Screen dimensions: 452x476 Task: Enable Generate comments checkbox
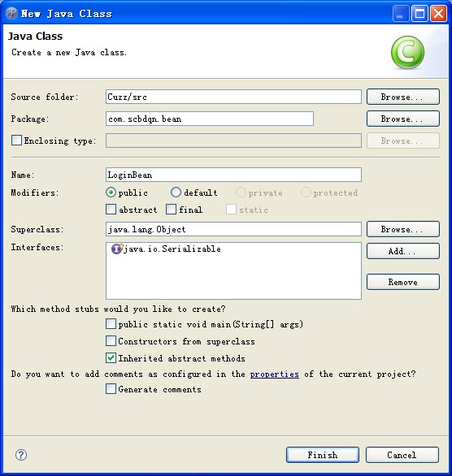(111, 389)
